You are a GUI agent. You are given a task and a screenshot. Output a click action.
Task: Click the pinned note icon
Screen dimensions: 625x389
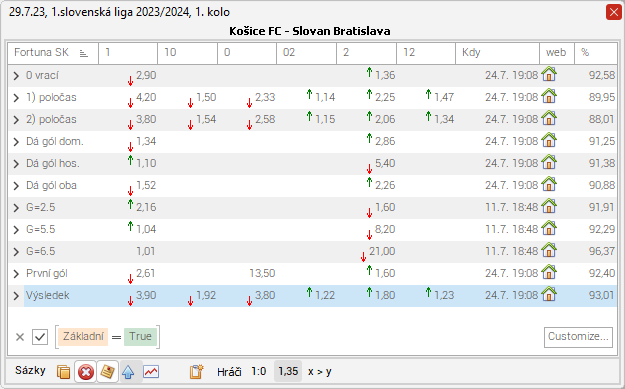pyautogui.click(x=108, y=372)
